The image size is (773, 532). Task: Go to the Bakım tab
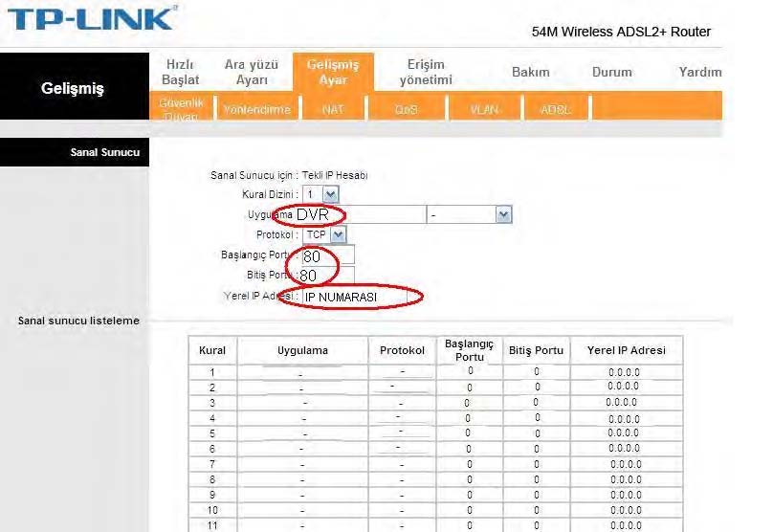pyautogui.click(x=531, y=72)
